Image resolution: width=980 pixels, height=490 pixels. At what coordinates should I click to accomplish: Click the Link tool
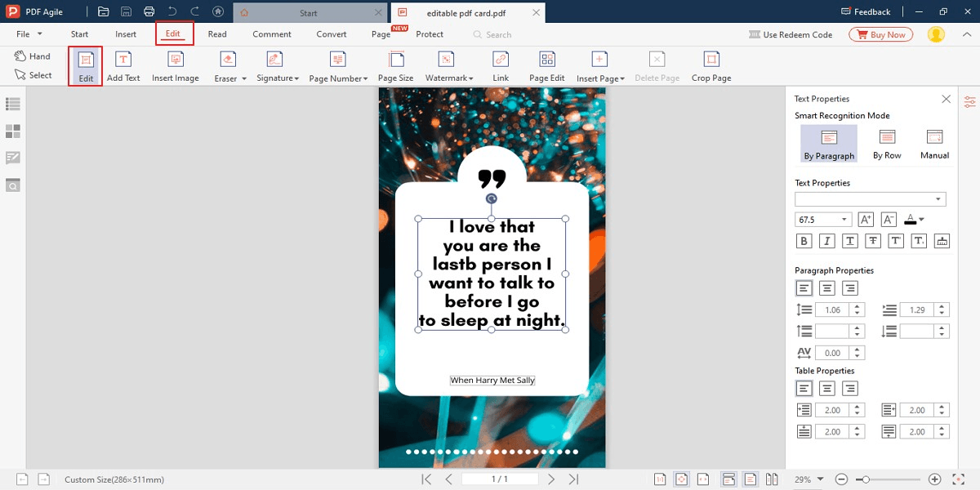click(x=501, y=66)
